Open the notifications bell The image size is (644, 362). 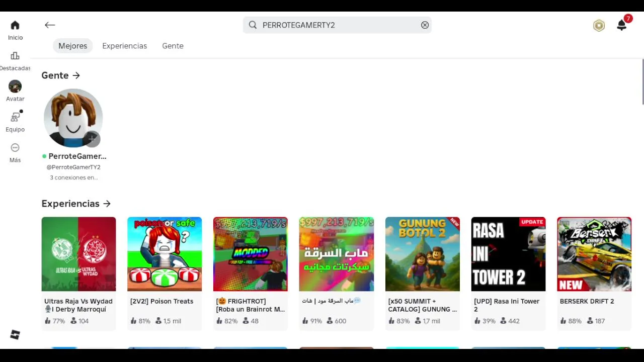pos(622,26)
